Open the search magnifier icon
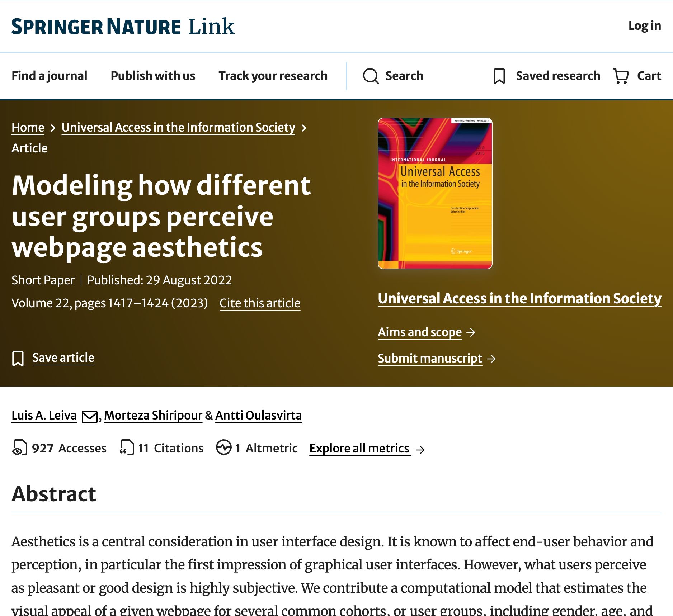Viewport: 673px width, 616px height. pyautogui.click(x=371, y=76)
